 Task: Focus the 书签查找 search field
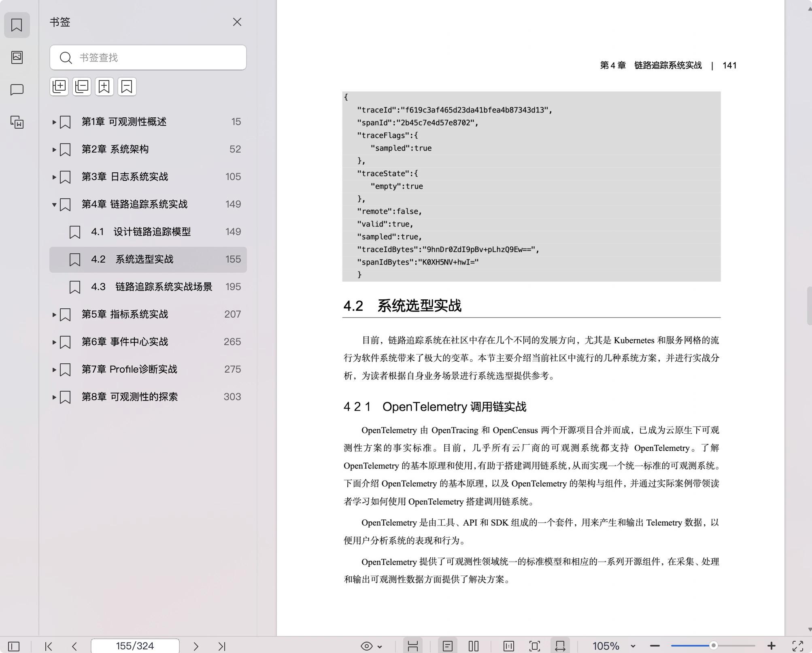[148, 57]
